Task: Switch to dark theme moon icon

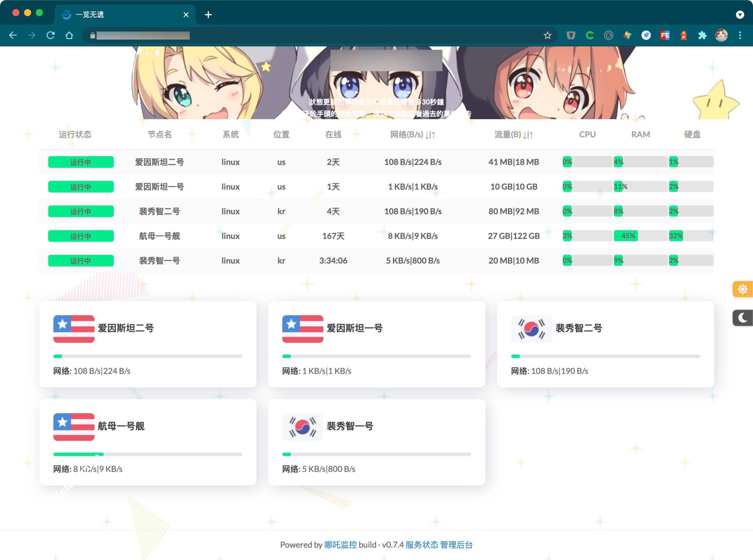Action: (742, 318)
